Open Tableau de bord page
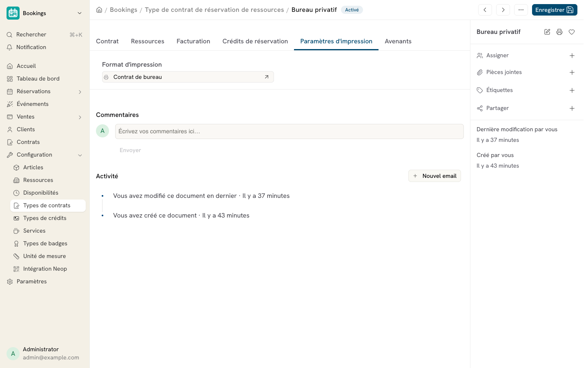The image size is (588, 368). [45, 79]
